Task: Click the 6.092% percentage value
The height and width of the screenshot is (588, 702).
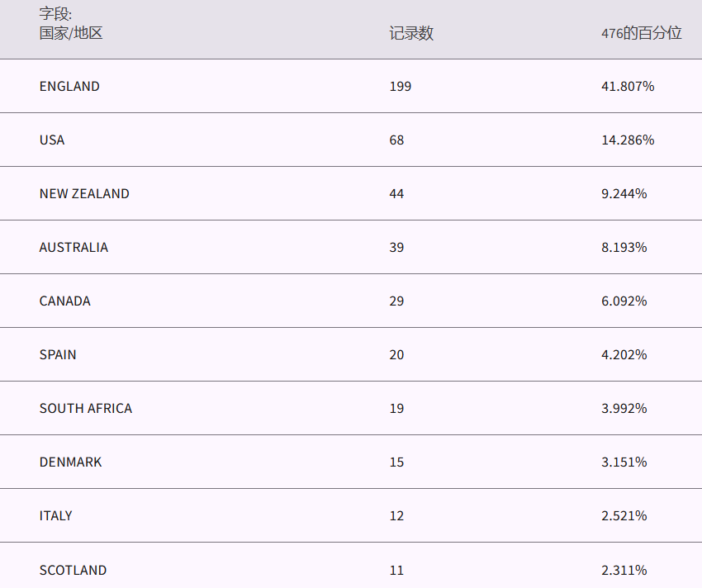Action: pos(624,301)
